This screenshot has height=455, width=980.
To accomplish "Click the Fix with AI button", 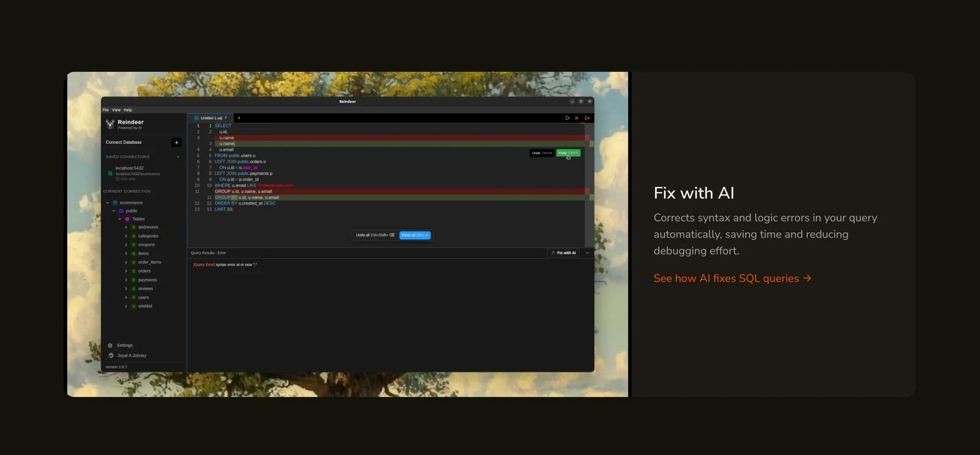I will 563,253.
